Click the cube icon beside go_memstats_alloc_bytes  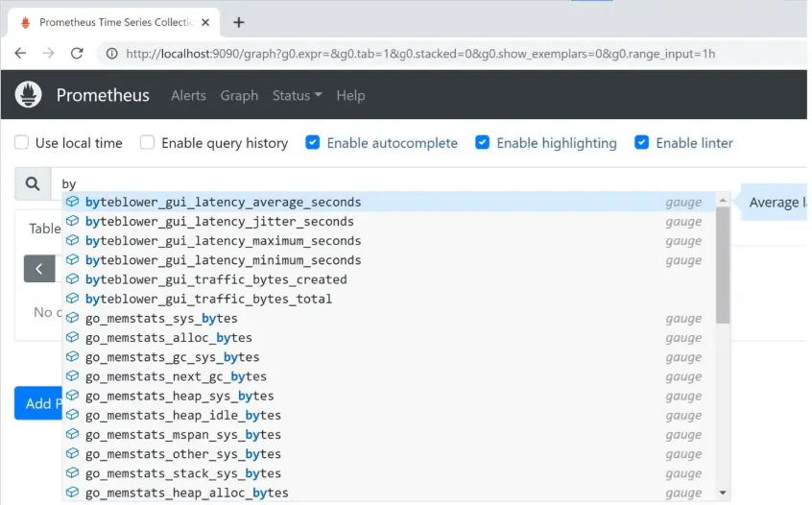(x=73, y=337)
